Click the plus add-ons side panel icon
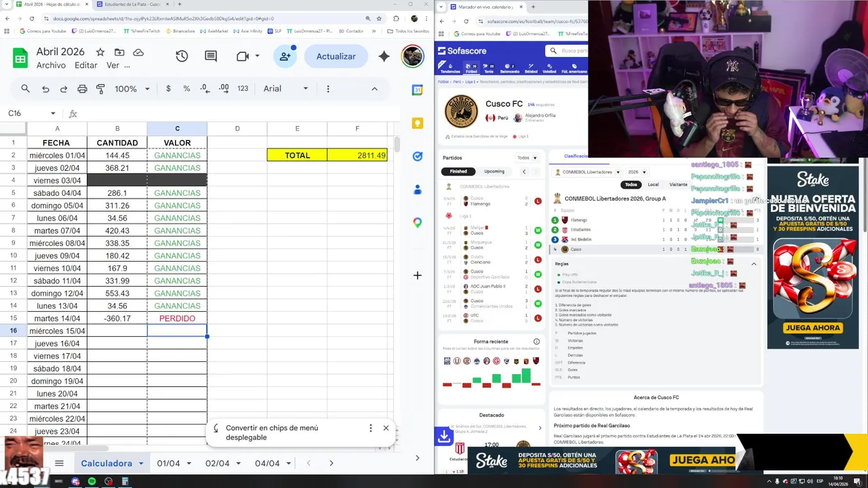Screen dimensions: 868x488 (418, 275)
